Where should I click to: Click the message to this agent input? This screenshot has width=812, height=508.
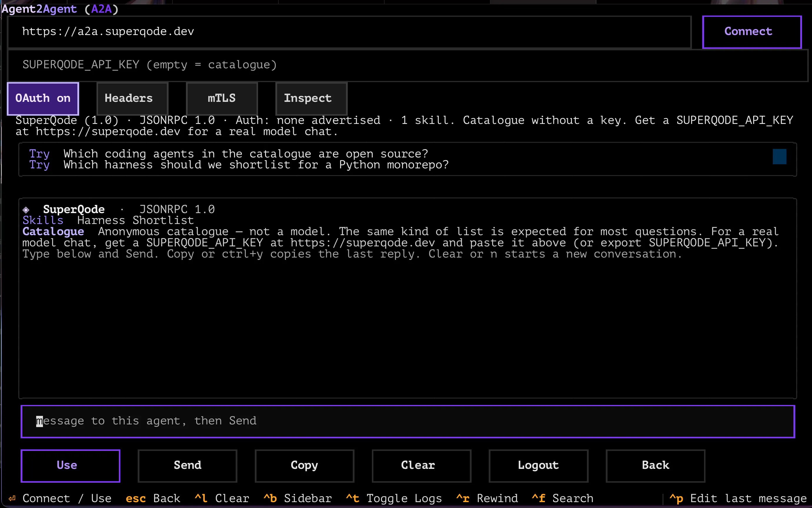point(407,421)
